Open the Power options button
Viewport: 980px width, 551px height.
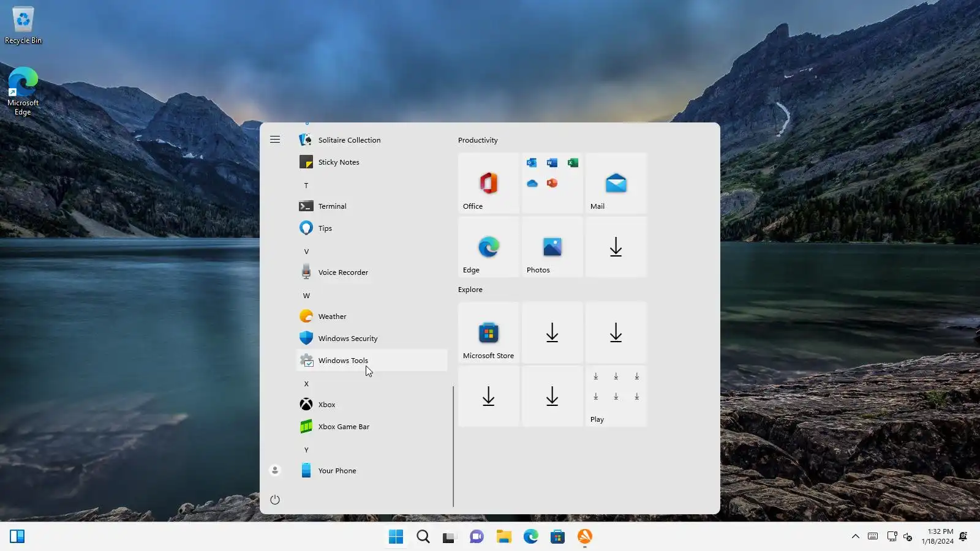tap(275, 500)
